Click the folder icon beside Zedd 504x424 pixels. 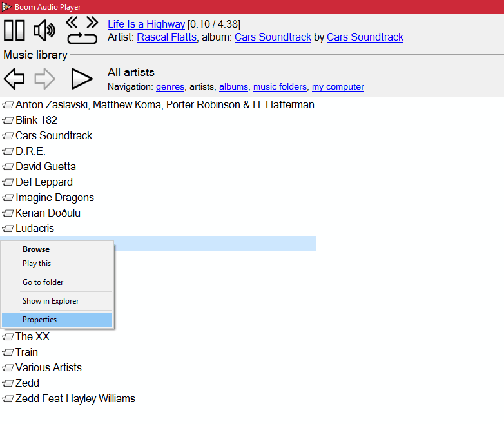[x=8, y=383]
